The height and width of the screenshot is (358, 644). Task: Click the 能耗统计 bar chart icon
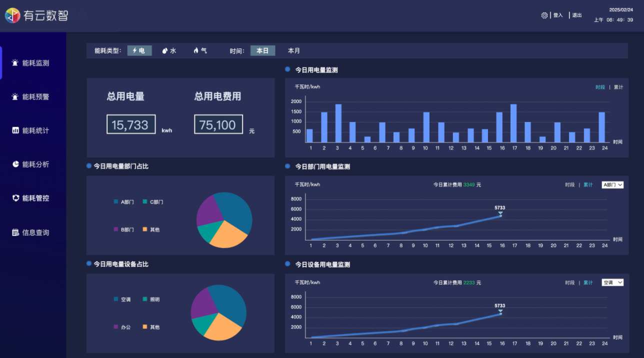(x=15, y=130)
